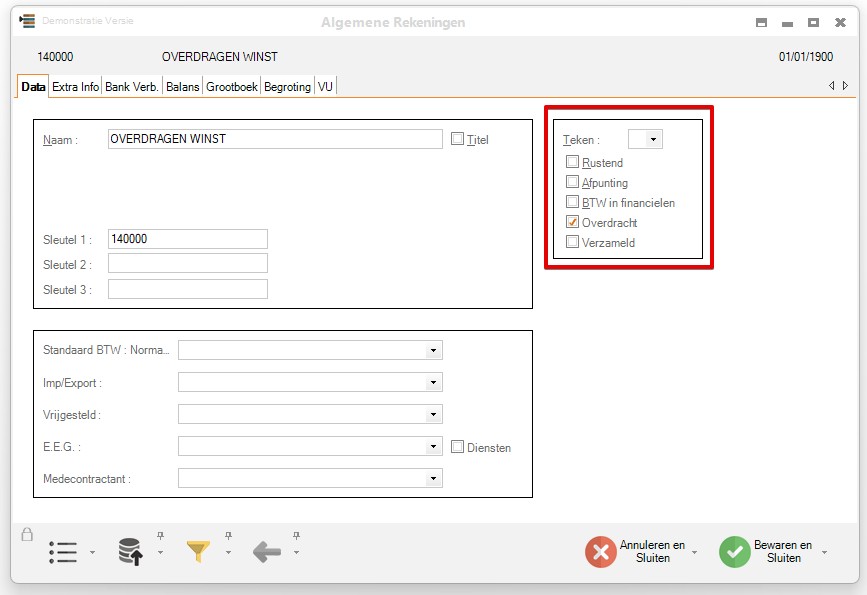Switch to the Extra Info tab
867x595 pixels.
point(75,87)
